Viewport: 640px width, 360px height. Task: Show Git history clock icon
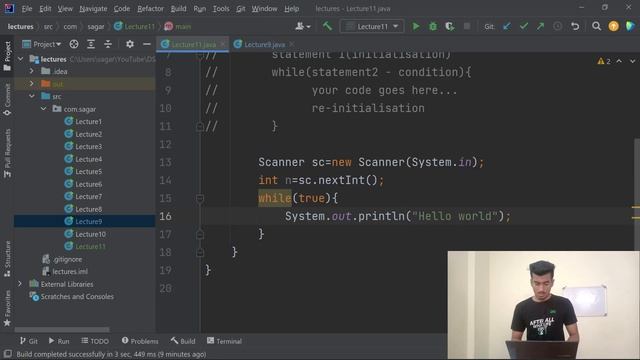[x=557, y=27]
